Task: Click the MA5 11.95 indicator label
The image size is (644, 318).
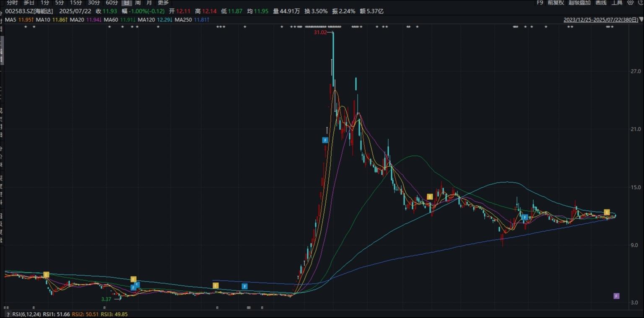Action: coord(19,20)
